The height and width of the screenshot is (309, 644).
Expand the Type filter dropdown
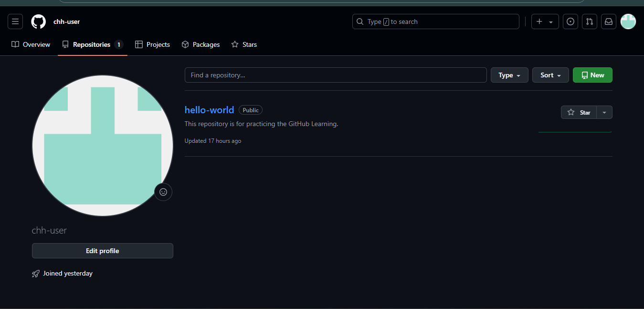(509, 75)
